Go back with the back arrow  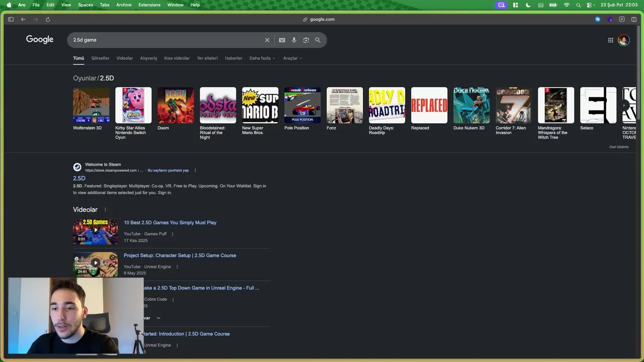click(23, 19)
